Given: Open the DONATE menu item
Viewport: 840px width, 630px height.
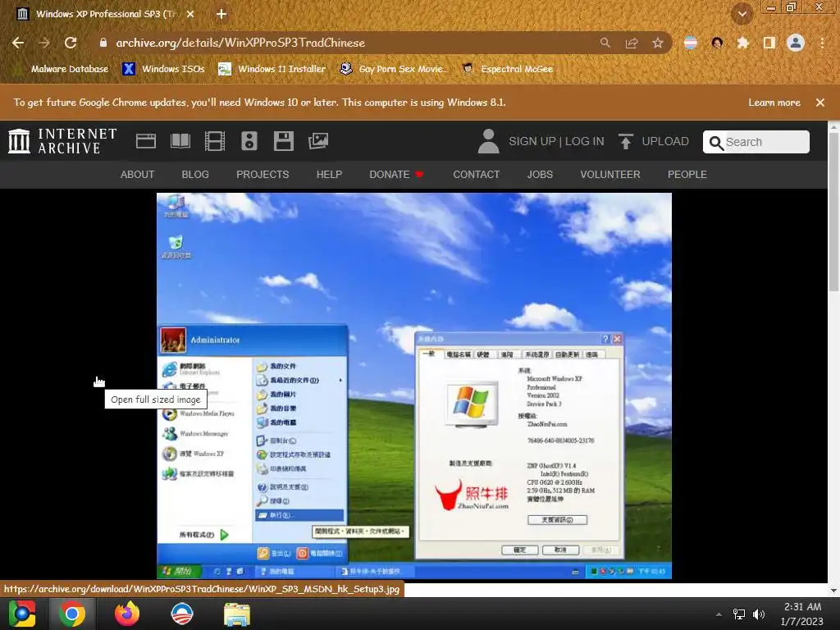Looking at the screenshot, I should click(x=396, y=175).
